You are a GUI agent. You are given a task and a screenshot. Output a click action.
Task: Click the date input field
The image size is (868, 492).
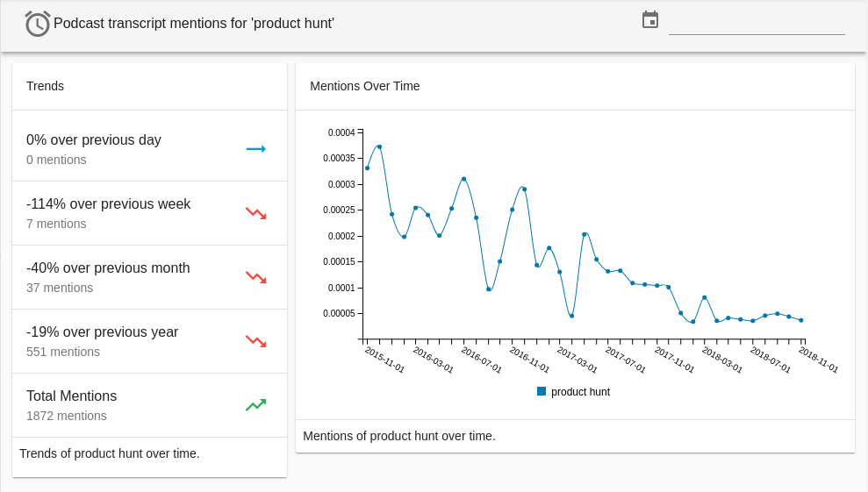[x=757, y=24]
